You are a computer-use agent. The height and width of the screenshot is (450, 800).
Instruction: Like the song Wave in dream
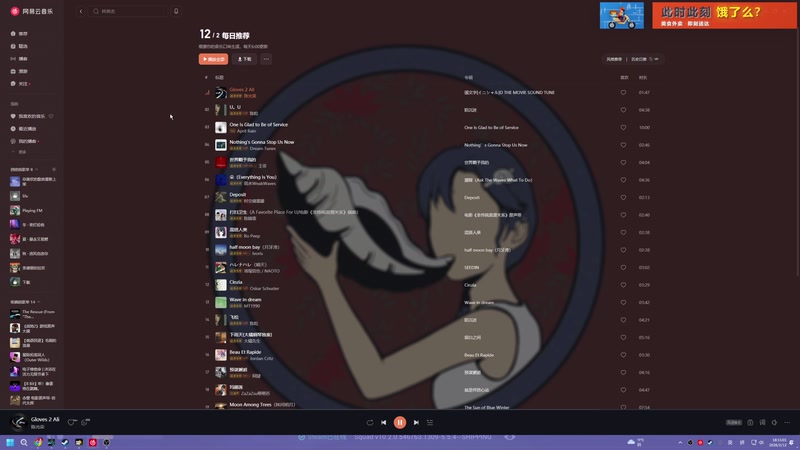click(x=623, y=303)
